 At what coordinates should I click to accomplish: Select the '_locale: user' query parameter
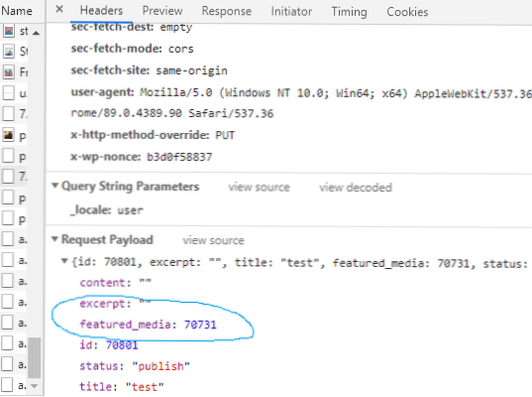pos(107,210)
